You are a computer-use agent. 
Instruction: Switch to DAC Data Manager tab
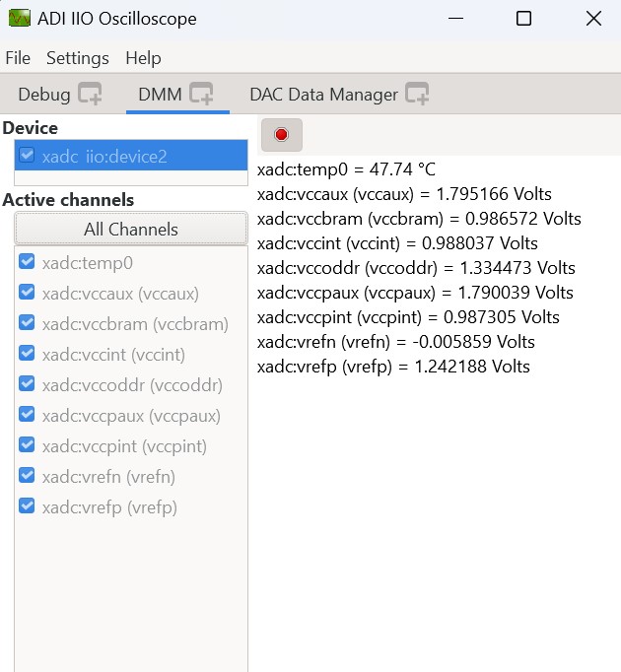[323, 95]
